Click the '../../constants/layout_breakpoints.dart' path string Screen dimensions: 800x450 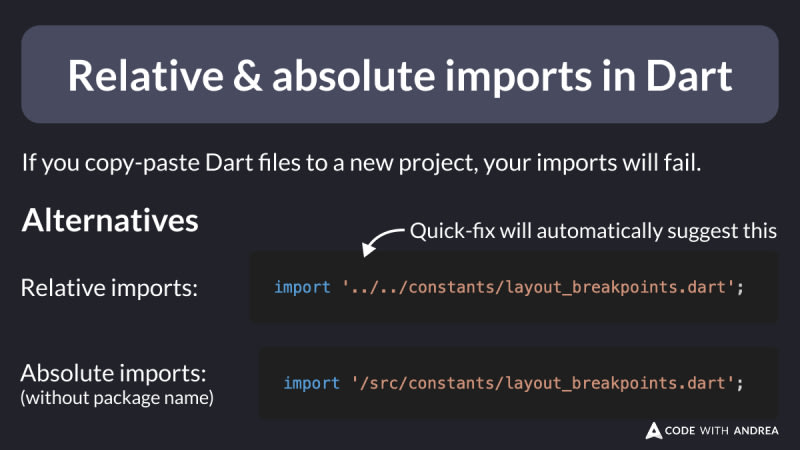click(540, 288)
